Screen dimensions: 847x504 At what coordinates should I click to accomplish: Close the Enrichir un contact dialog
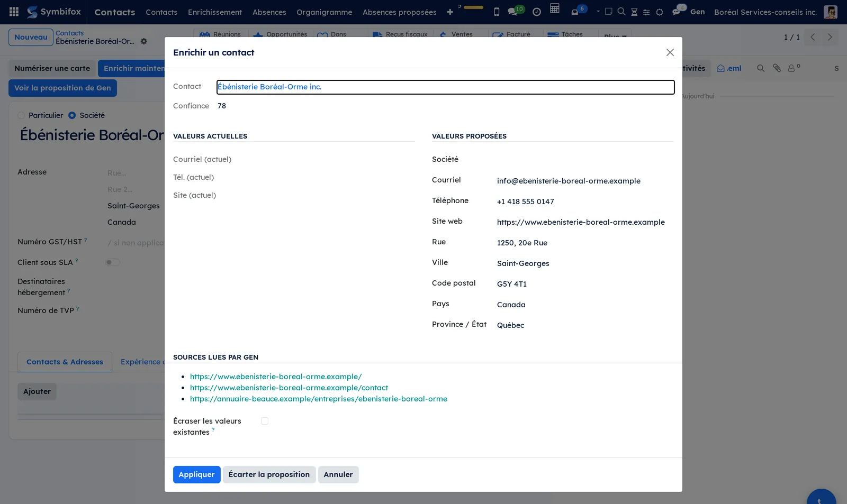tap(670, 52)
